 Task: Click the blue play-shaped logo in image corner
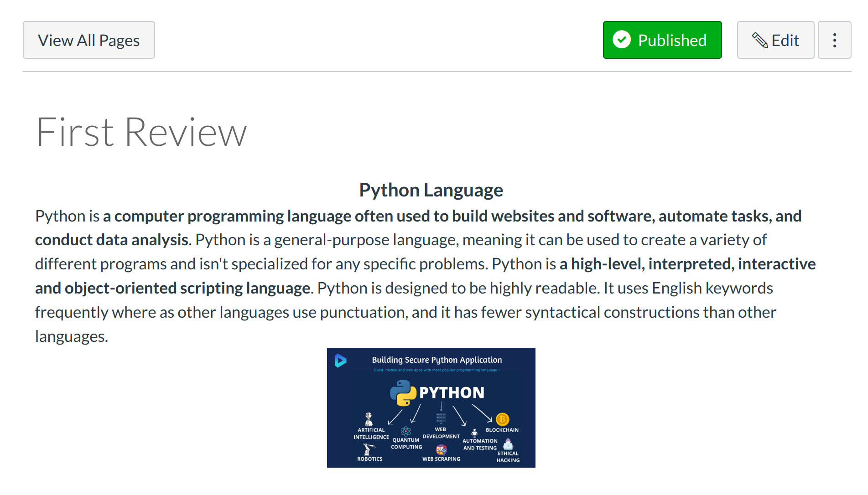coord(340,361)
